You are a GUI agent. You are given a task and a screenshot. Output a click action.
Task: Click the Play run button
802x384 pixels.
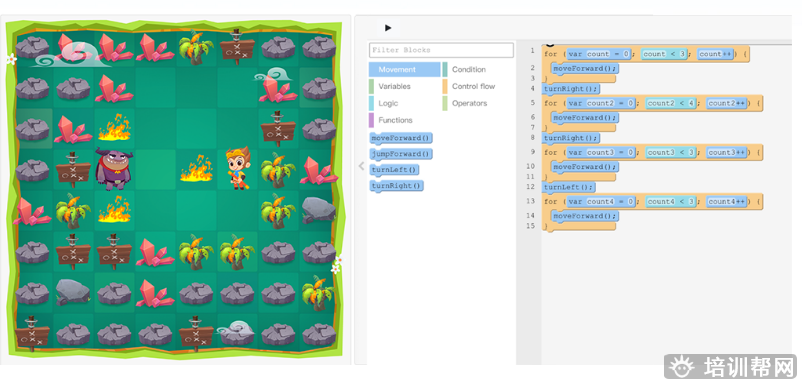[388, 28]
